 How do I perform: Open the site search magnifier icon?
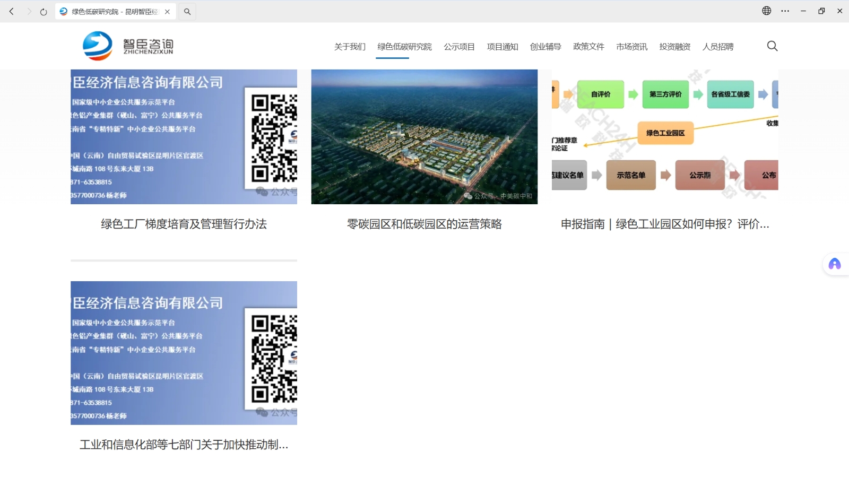pos(772,46)
